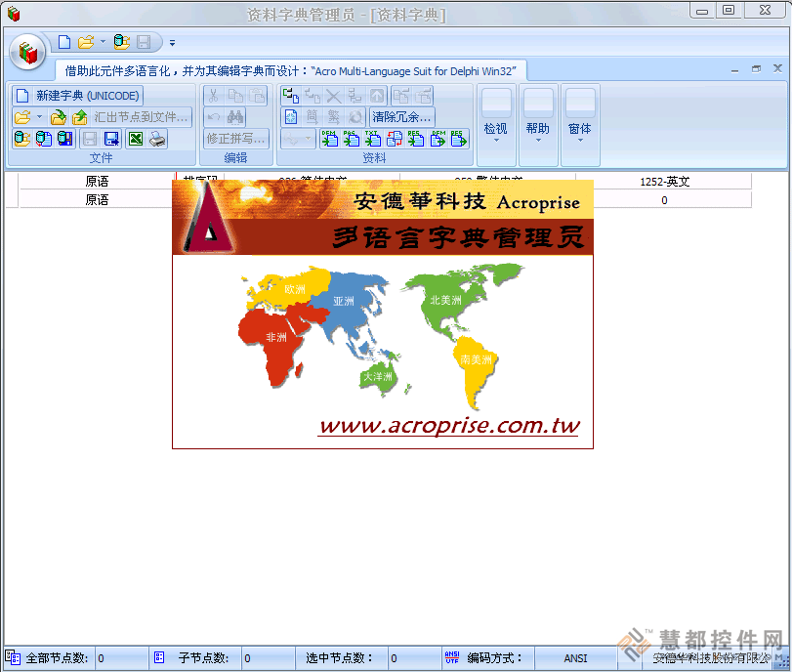Click the DFM export icon
The image size is (792, 672).
pos(438,139)
